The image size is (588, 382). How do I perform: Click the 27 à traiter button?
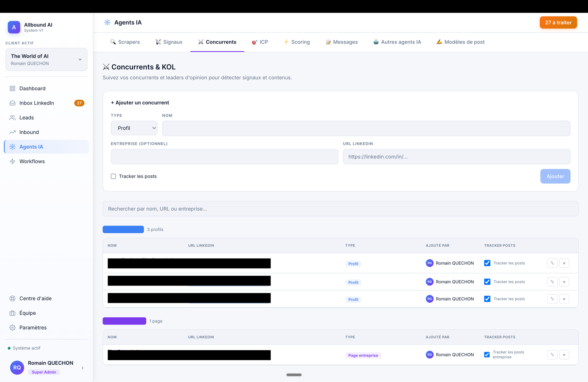click(558, 23)
